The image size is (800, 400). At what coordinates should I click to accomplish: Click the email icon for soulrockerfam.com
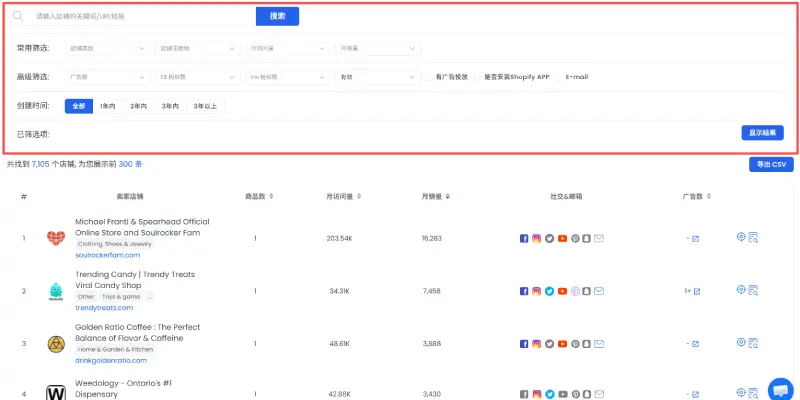pos(599,238)
